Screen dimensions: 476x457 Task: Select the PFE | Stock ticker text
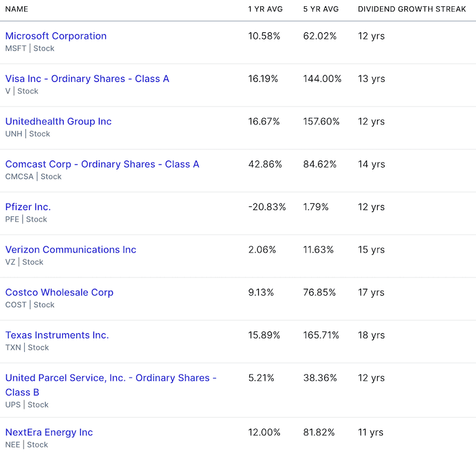(x=26, y=219)
